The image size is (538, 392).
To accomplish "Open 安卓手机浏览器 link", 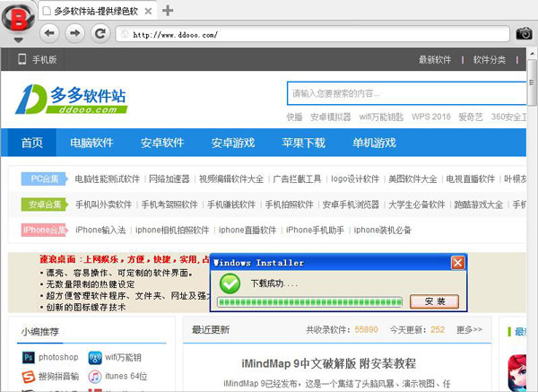I will [351, 205].
